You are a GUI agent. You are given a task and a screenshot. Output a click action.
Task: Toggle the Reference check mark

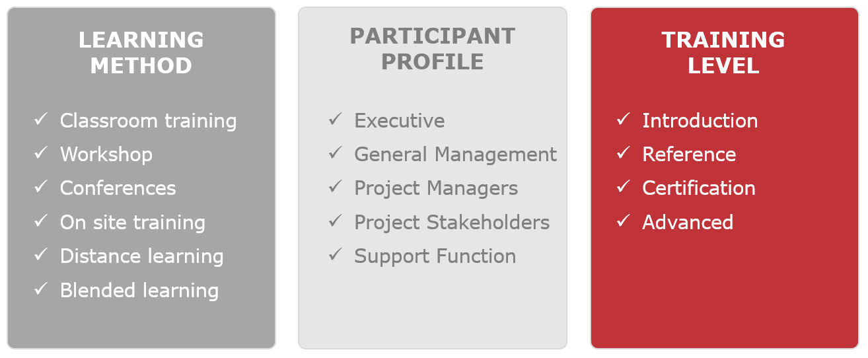(x=624, y=153)
